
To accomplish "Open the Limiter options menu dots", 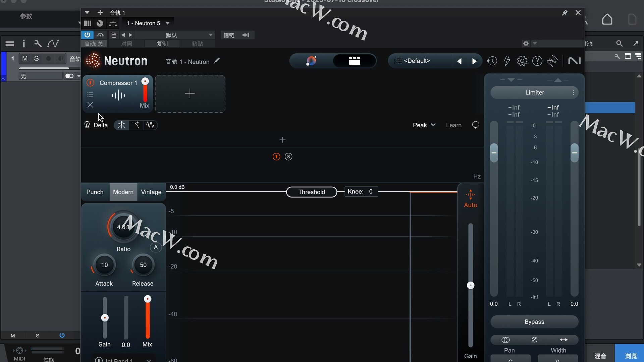I will (574, 93).
